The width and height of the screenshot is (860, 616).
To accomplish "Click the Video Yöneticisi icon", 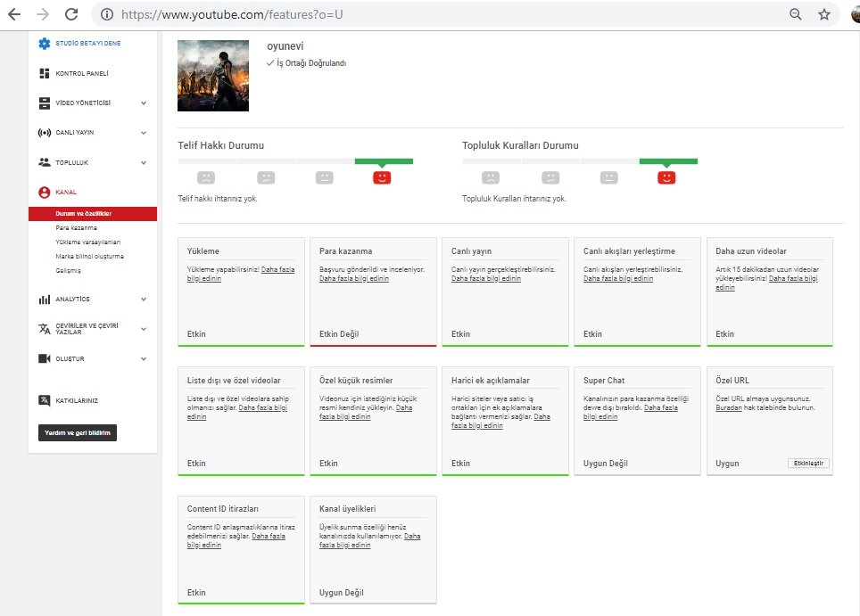I will coord(45,103).
